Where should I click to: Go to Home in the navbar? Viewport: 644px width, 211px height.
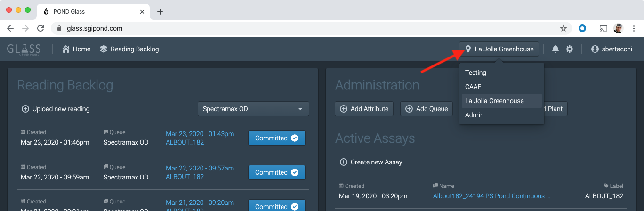pos(76,49)
